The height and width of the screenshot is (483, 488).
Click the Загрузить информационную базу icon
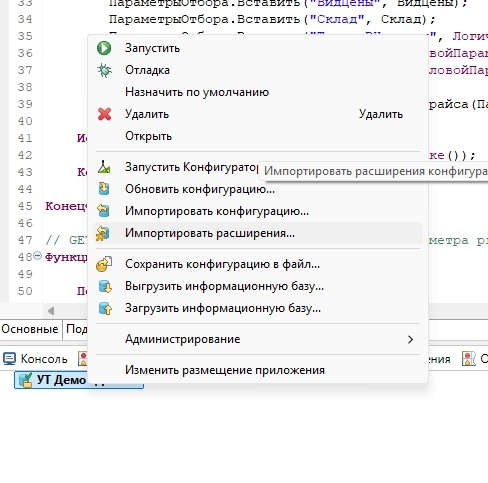click(x=105, y=308)
